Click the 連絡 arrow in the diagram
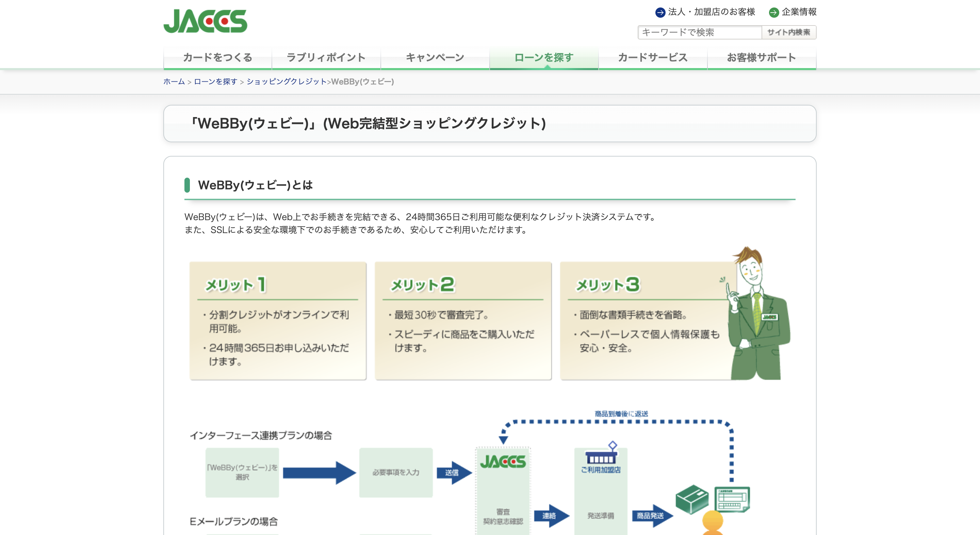This screenshot has height=535, width=980. tap(552, 516)
